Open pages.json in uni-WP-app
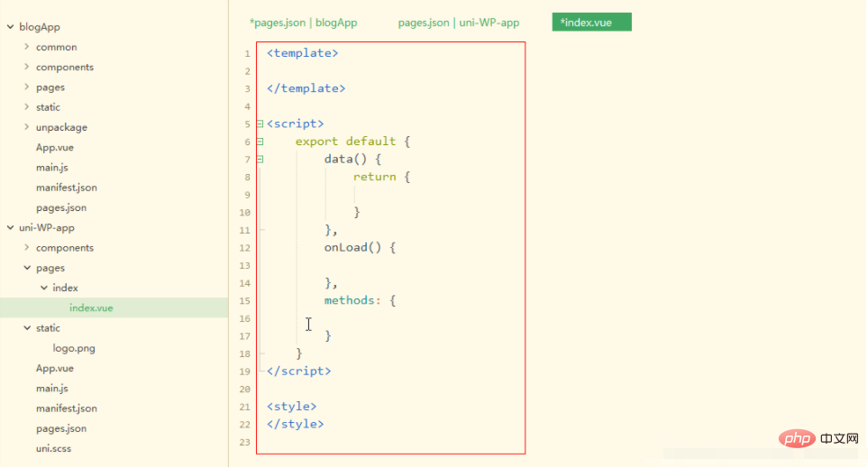This screenshot has width=868, height=468. click(61, 428)
